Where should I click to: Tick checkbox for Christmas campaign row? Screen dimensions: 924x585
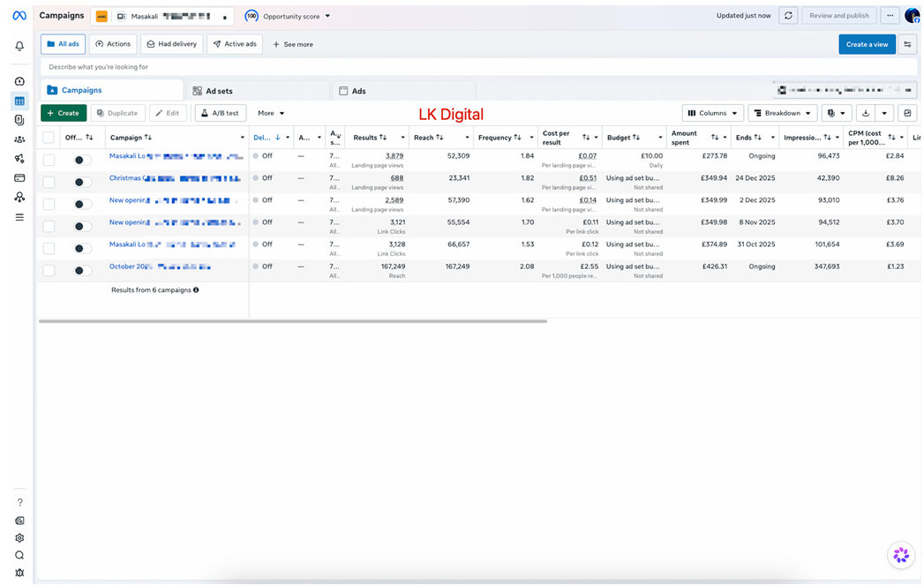pyautogui.click(x=49, y=182)
